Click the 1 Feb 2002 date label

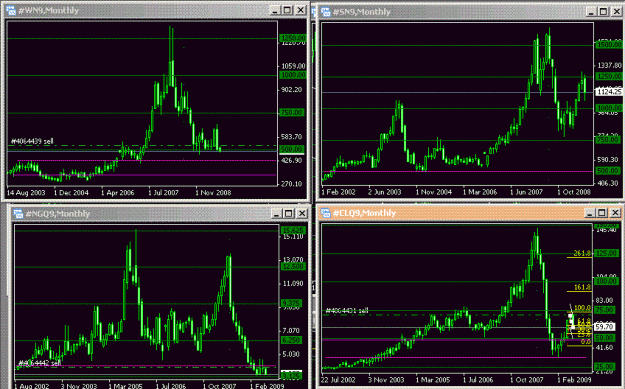[338, 192]
